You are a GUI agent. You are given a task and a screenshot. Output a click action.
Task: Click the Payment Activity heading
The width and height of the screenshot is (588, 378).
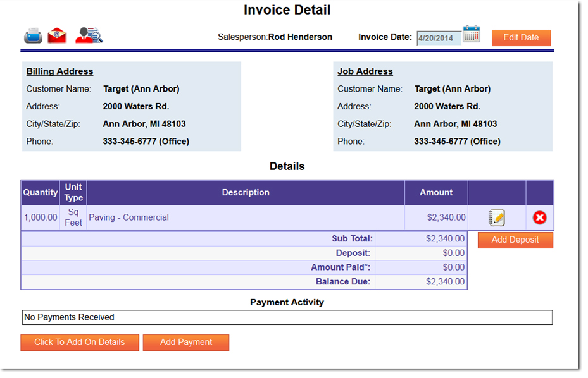(x=287, y=302)
